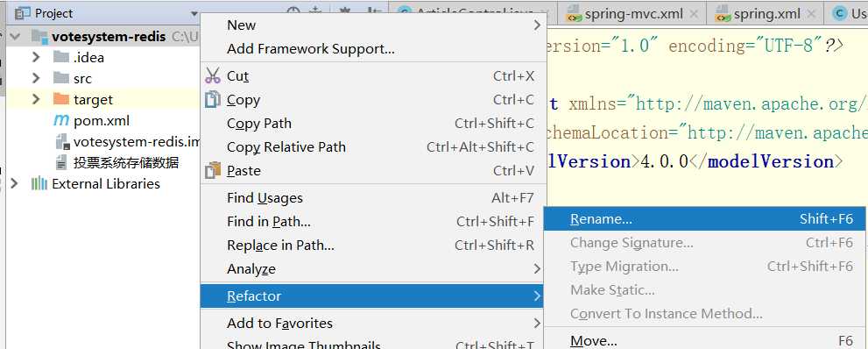Click the votesystem-redis module folder icon

(39, 37)
